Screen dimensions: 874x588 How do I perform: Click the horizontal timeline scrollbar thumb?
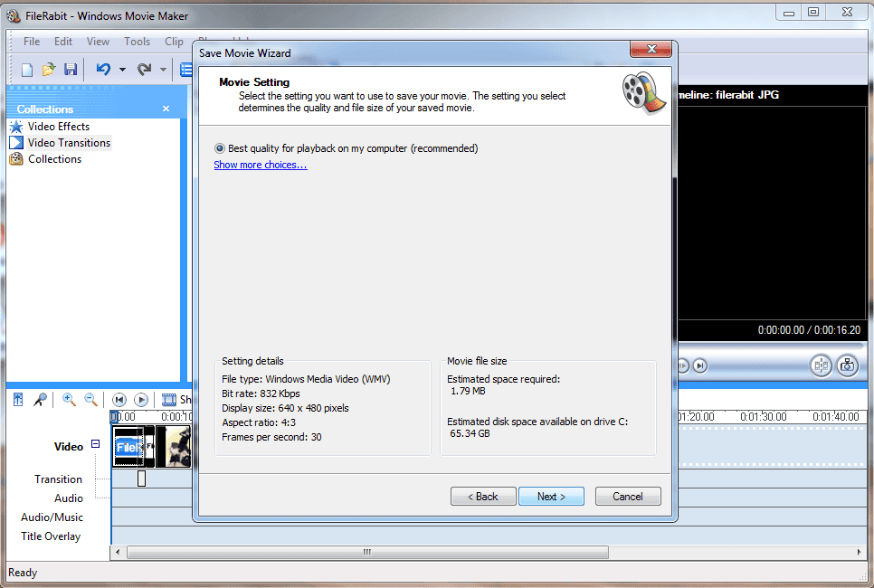click(x=367, y=553)
